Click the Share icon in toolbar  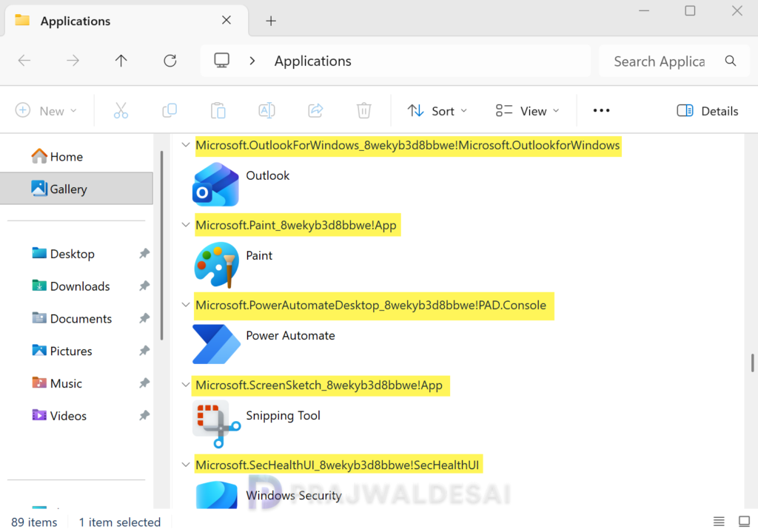click(315, 111)
